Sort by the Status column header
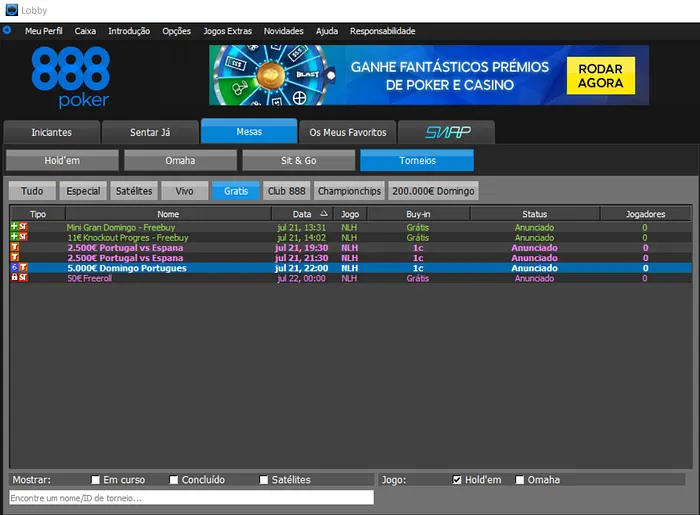This screenshot has width=700, height=515. click(535, 214)
